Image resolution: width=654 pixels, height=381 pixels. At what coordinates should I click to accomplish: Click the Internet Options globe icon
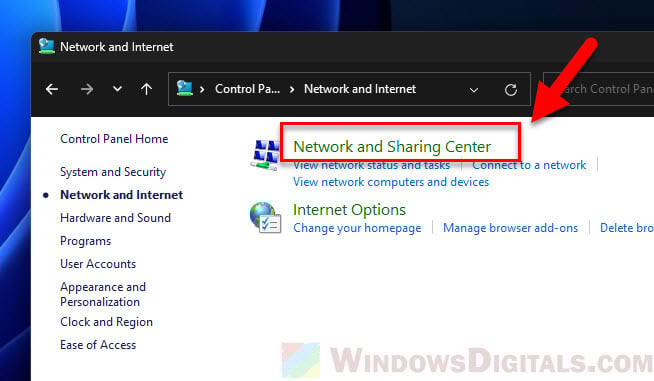(265, 218)
